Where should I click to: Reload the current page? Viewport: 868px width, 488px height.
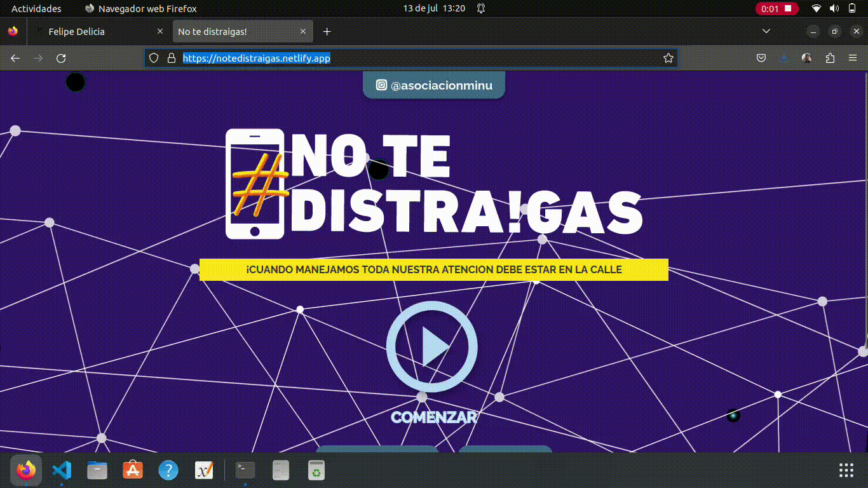pyautogui.click(x=61, y=58)
